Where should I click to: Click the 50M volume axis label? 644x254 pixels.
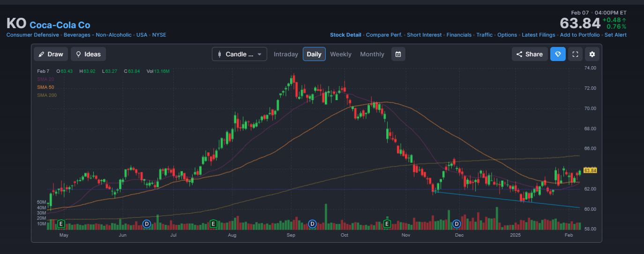[41, 202]
